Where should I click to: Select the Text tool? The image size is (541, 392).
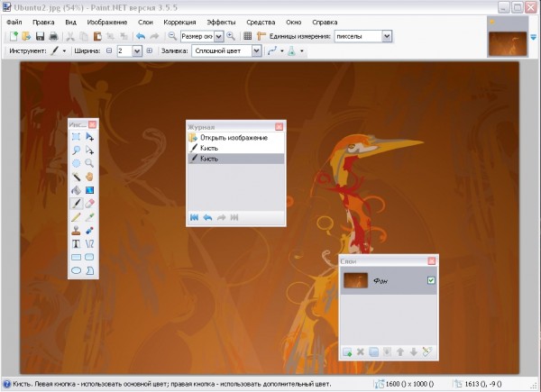coord(76,243)
